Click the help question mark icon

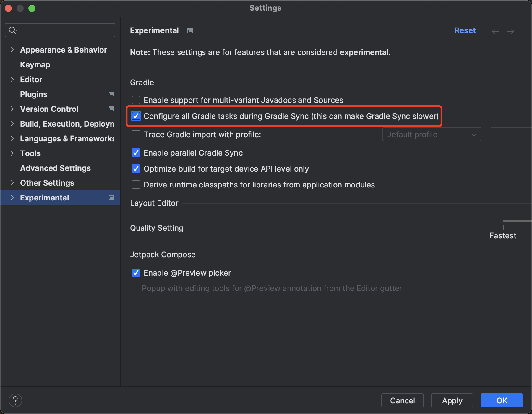tap(15, 400)
